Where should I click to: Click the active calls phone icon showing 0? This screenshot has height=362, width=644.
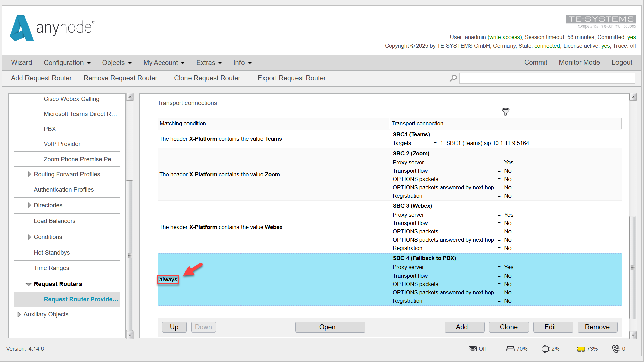point(617,349)
